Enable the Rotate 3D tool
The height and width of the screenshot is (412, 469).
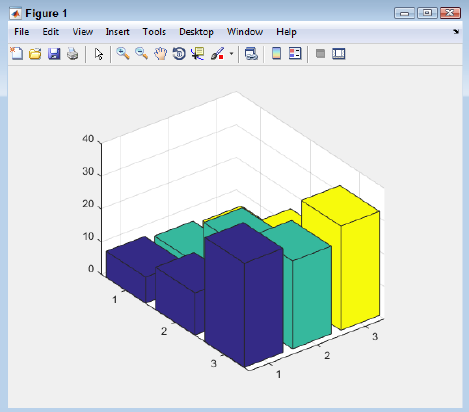179,53
